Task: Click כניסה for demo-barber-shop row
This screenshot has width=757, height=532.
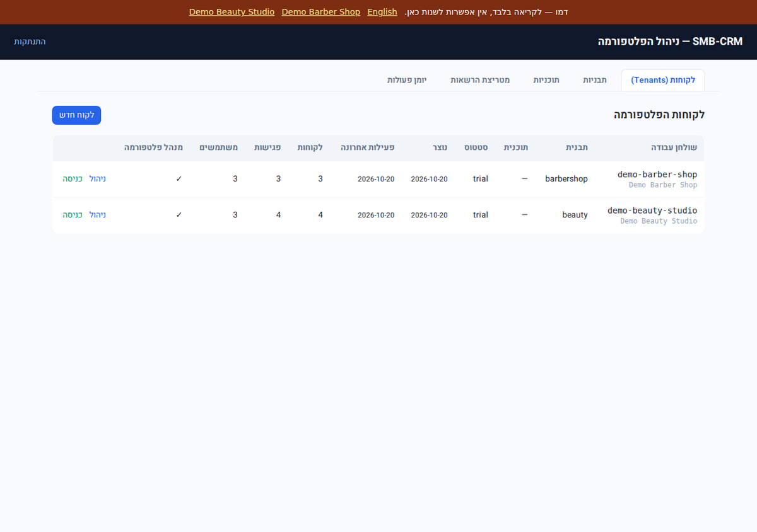Action: click(73, 179)
